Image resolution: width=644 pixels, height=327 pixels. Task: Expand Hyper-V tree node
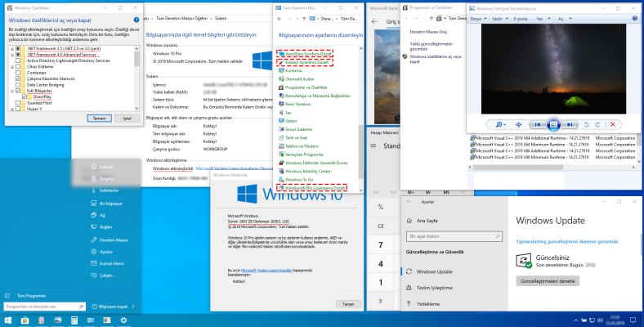tap(12, 110)
